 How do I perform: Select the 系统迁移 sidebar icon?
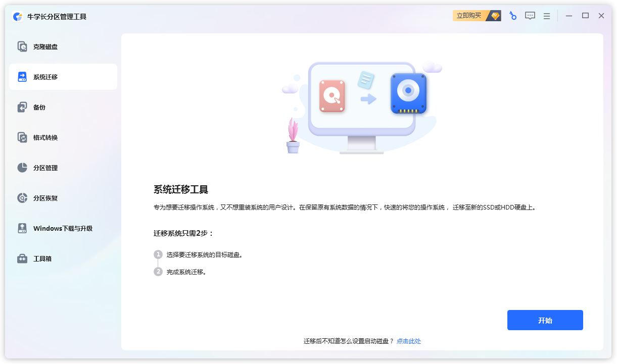click(x=23, y=77)
